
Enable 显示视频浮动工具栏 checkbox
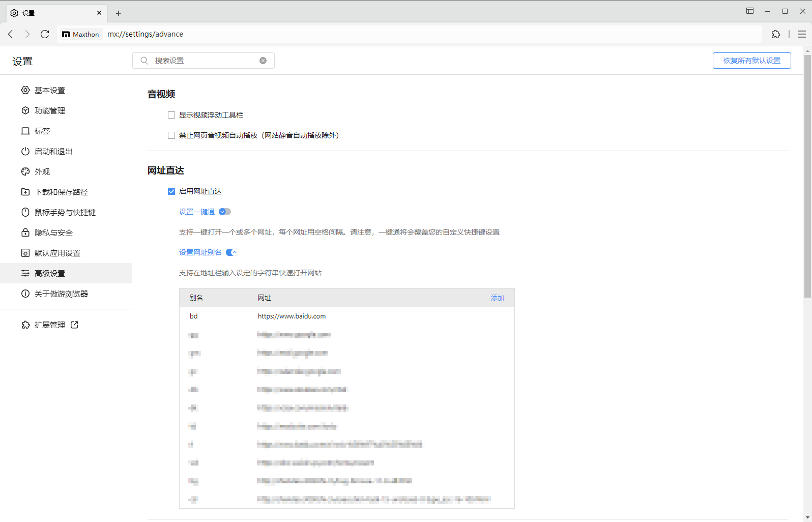[x=171, y=115]
